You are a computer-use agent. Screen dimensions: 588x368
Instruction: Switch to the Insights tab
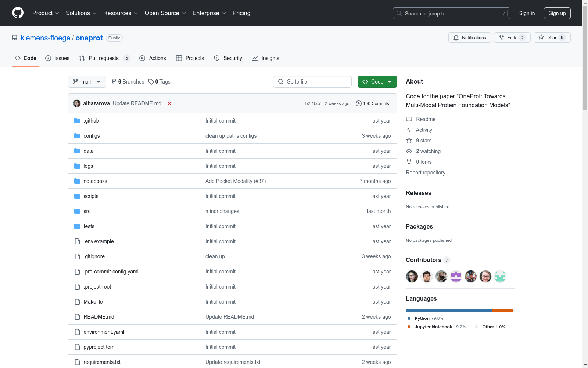pyautogui.click(x=265, y=58)
